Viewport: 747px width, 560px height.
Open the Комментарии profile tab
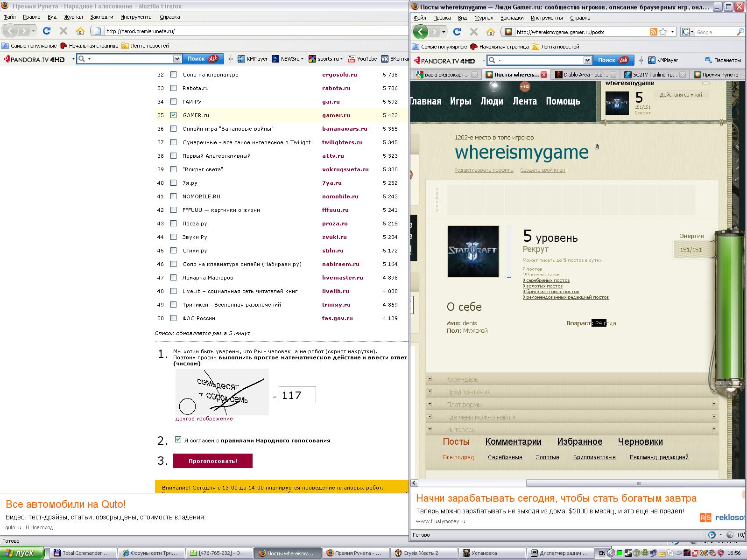tap(513, 441)
